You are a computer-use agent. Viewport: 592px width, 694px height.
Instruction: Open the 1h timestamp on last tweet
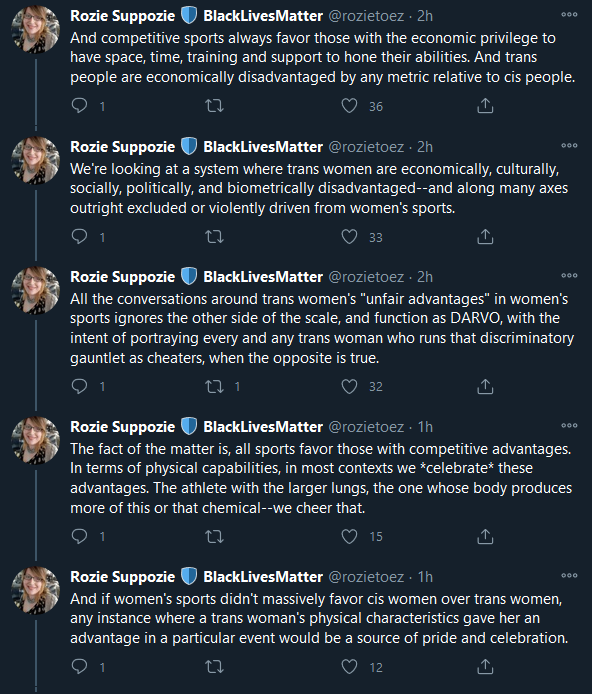click(425, 577)
